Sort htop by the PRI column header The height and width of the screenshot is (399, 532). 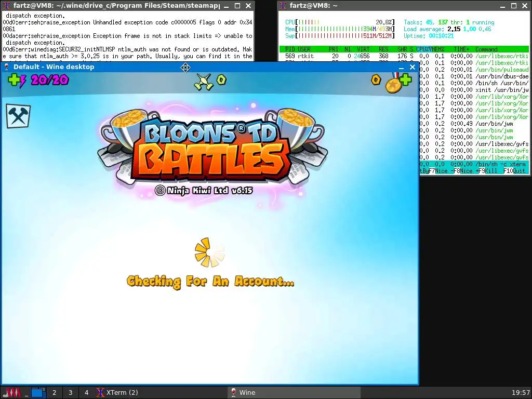pos(334,49)
